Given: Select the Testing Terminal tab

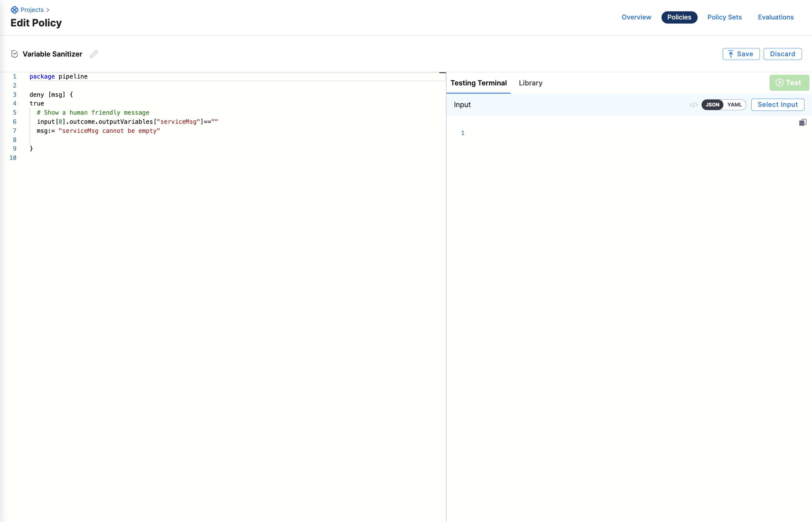Looking at the screenshot, I should coord(478,83).
